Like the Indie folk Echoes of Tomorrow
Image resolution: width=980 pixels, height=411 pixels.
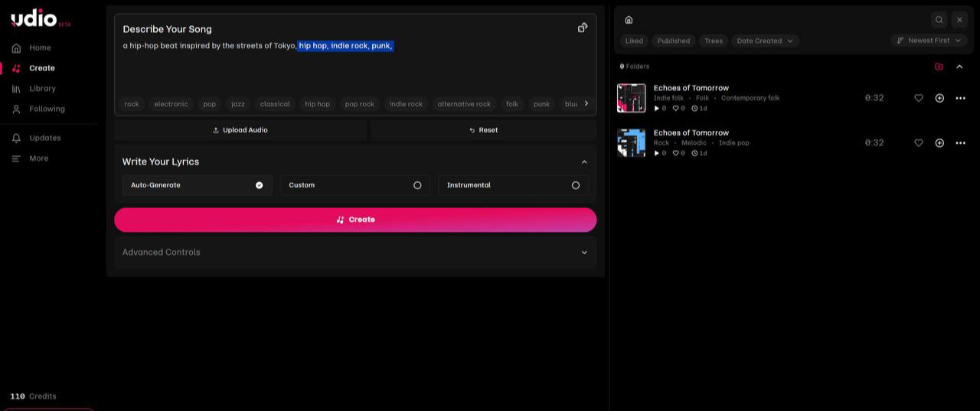click(919, 98)
